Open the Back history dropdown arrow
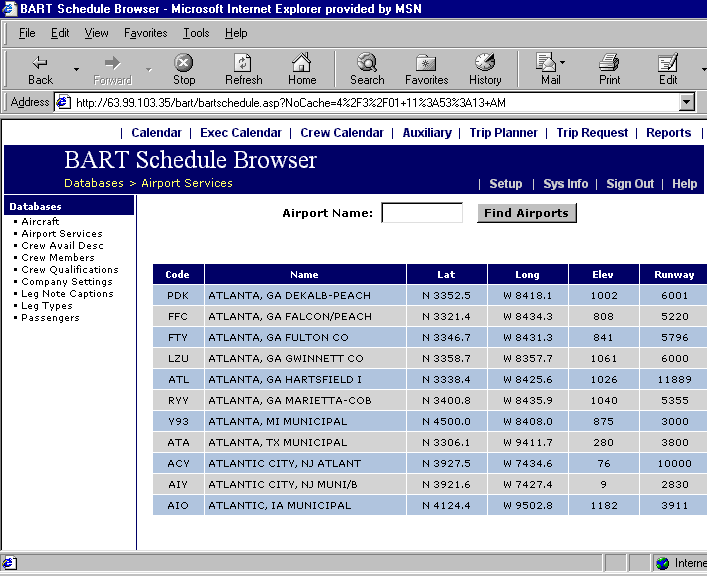Viewport: 707px width, 576px height. [76, 69]
